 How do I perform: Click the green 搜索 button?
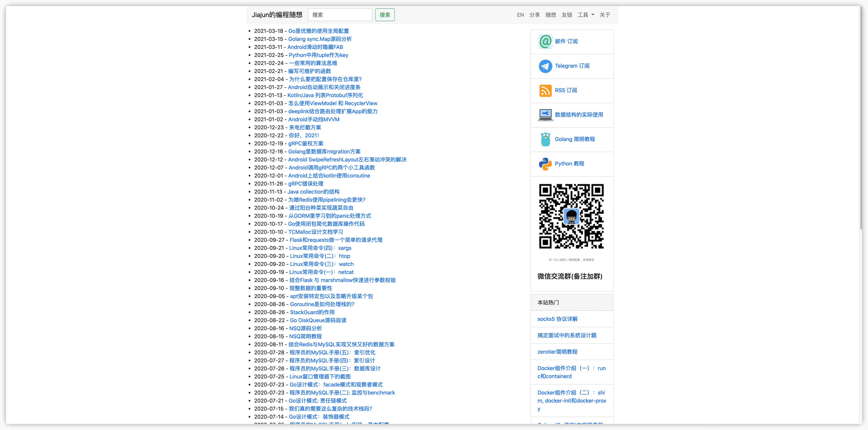click(385, 15)
